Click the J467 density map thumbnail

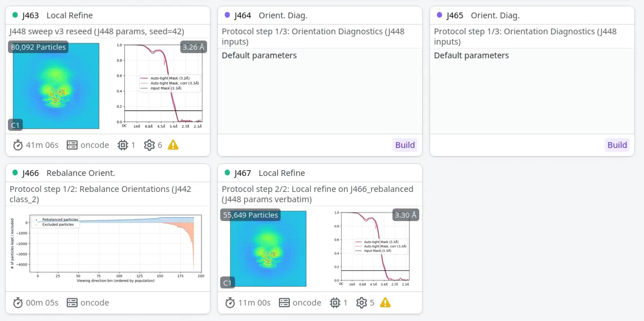coord(268,248)
